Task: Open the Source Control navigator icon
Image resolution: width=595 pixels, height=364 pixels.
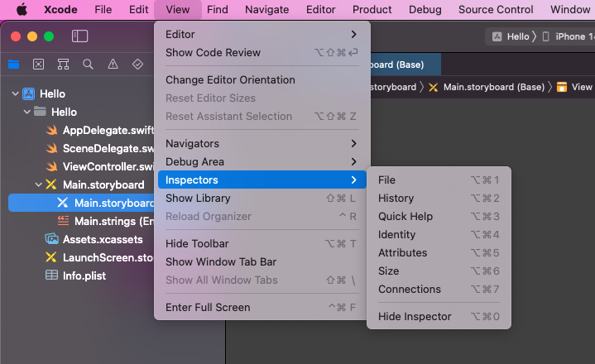Action: click(38, 64)
